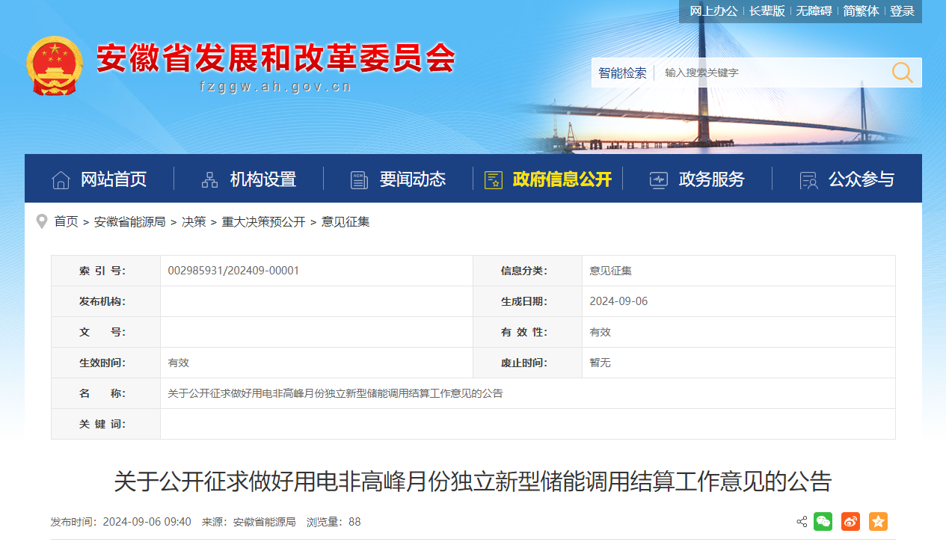Switch to 长辈版 mode
Screen dimensions: 946x560
(767, 11)
